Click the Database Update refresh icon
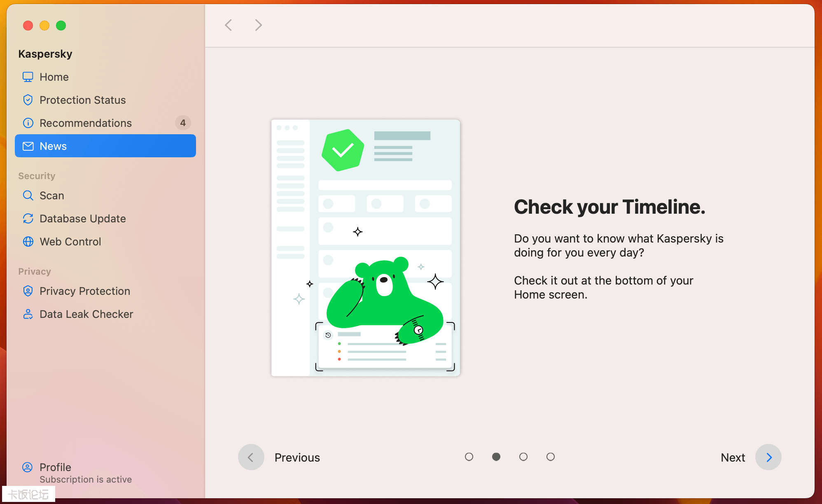 click(28, 219)
